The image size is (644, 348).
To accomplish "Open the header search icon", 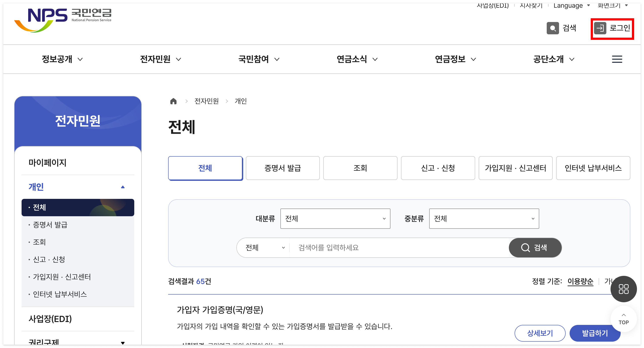I will click(552, 28).
